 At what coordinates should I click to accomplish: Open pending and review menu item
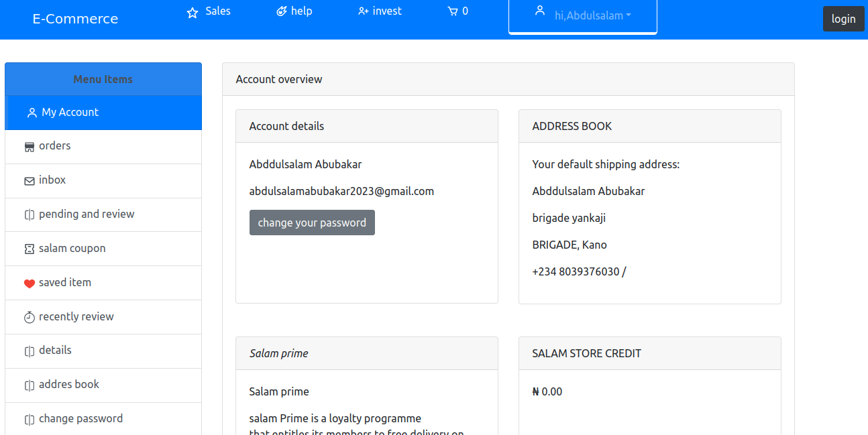(103, 215)
